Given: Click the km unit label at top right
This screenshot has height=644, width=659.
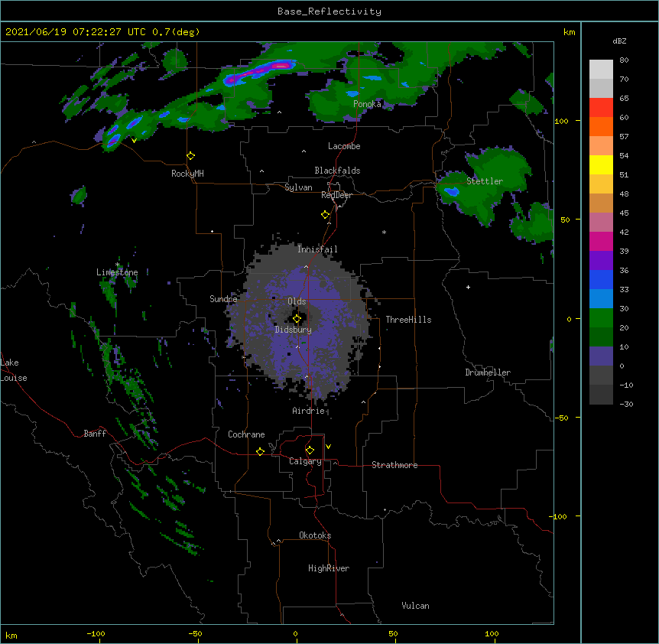Looking at the screenshot, I should point(569,32).
